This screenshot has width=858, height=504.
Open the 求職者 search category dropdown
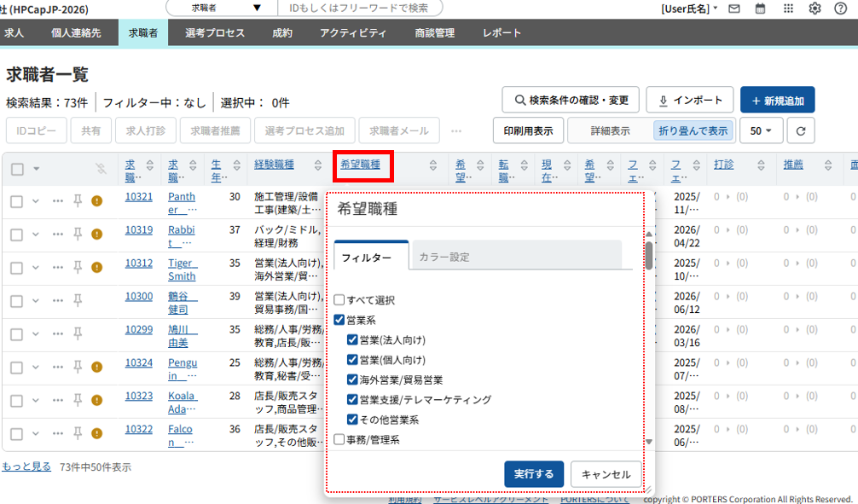point(222,8)
